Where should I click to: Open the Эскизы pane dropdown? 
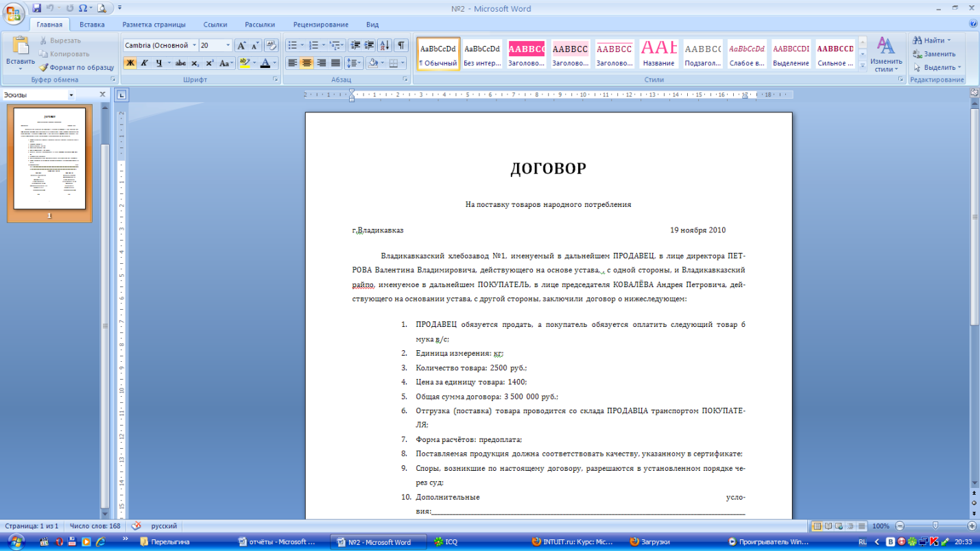pos(71,95)
